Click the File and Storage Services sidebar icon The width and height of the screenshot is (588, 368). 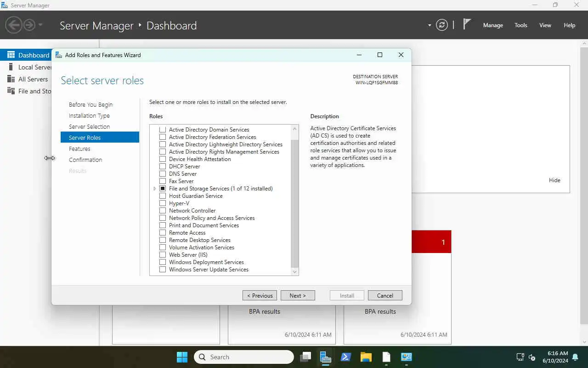click(x=11, y=91)
